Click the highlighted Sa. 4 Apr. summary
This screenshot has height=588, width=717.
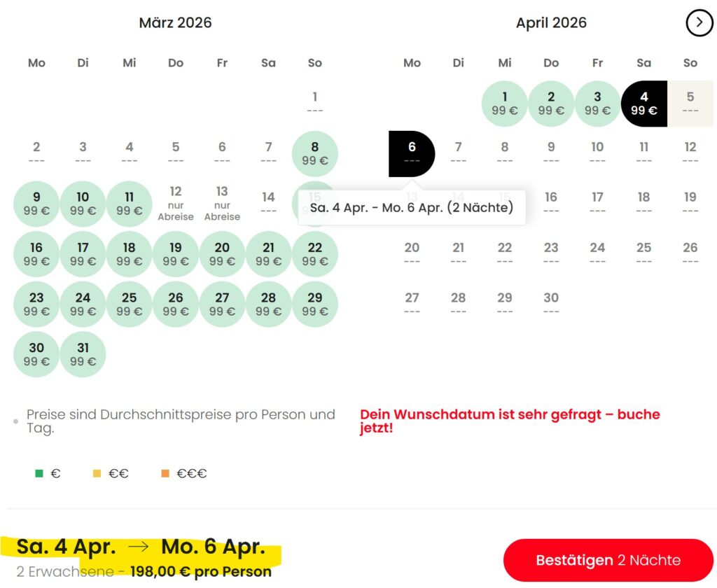pyautogui.click(x=67, y=547)
